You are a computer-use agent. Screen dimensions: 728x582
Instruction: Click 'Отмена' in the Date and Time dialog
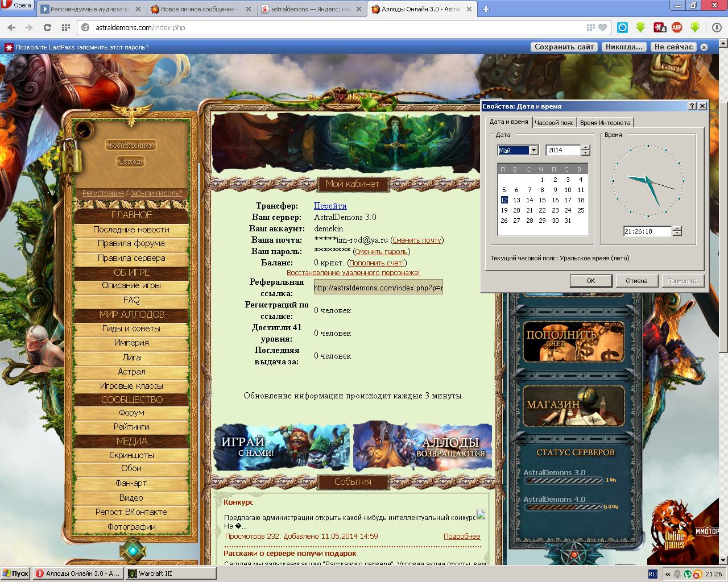(636, 281)
